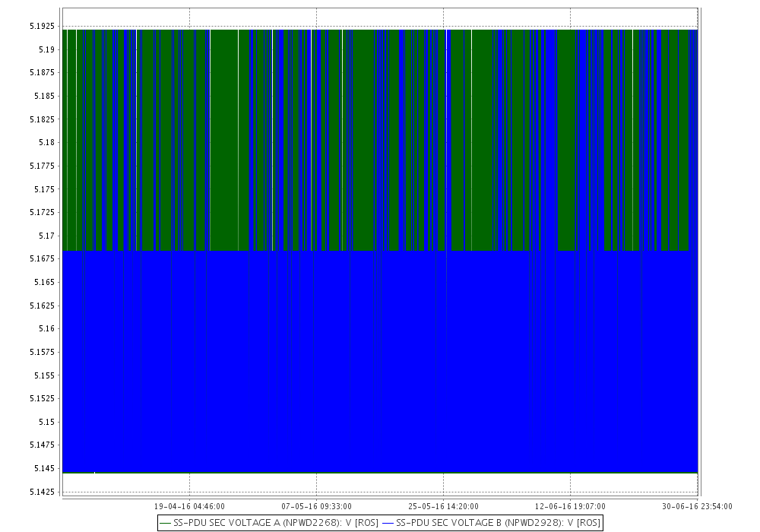Click y-axis value 5.185
Screen dimensions: 760x532
(x=45, y=96)
